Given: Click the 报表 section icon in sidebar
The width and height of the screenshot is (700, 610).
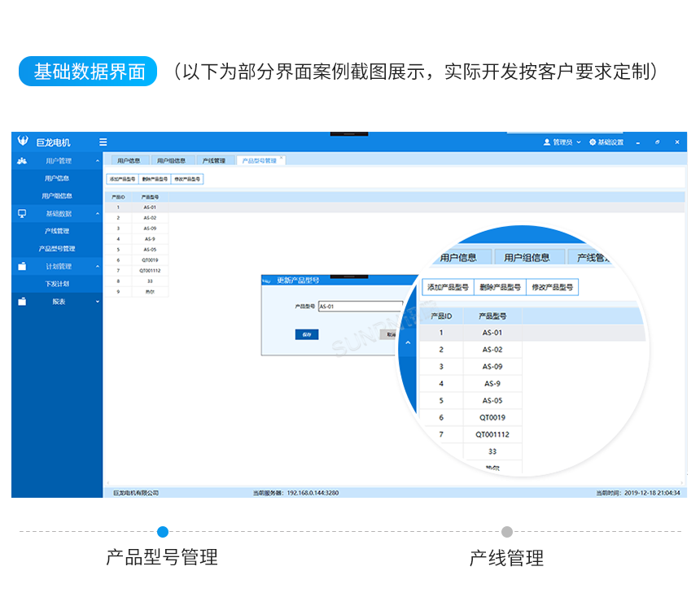Looking at the screenshot, I should (23, 300).
